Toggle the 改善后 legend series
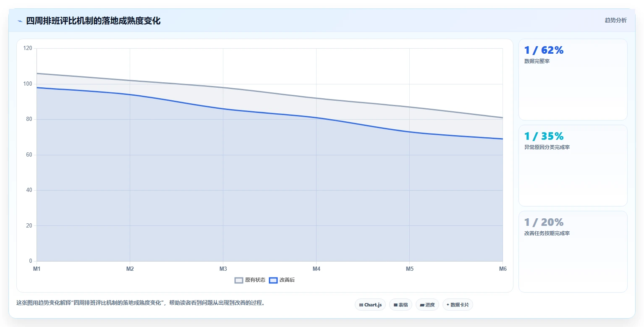Viewport: 644px width, 327px height. click(282, 280)
